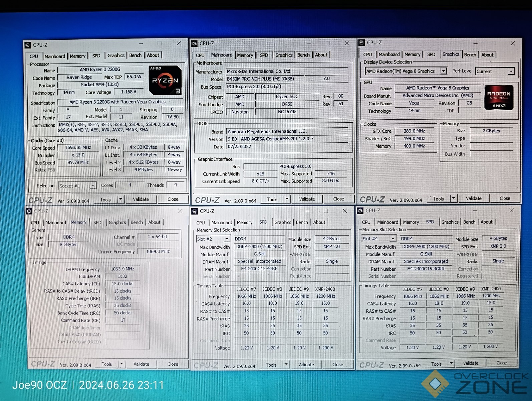Click Tools button in the CPU window
The image size is (532, 401).
click(x=105, y=200)
